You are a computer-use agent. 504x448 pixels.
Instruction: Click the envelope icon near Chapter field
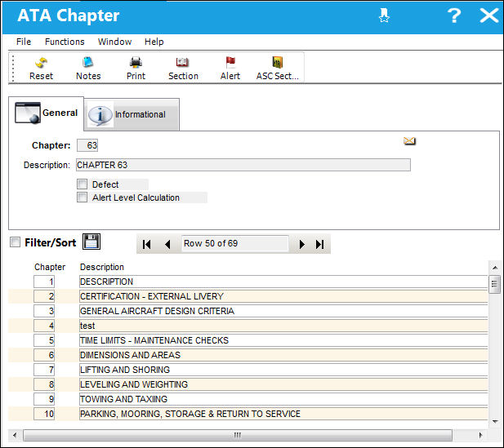409,140
